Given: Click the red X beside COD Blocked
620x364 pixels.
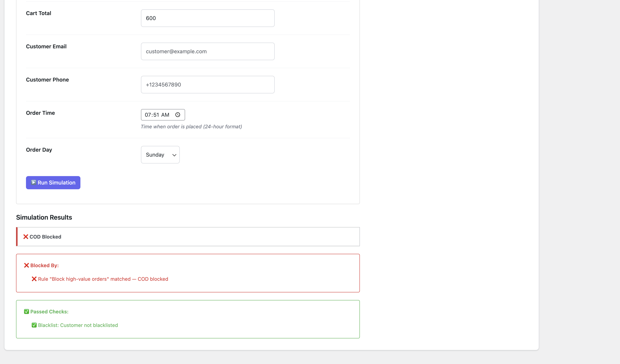Looking at the screenshot, I should coord(26,237).
